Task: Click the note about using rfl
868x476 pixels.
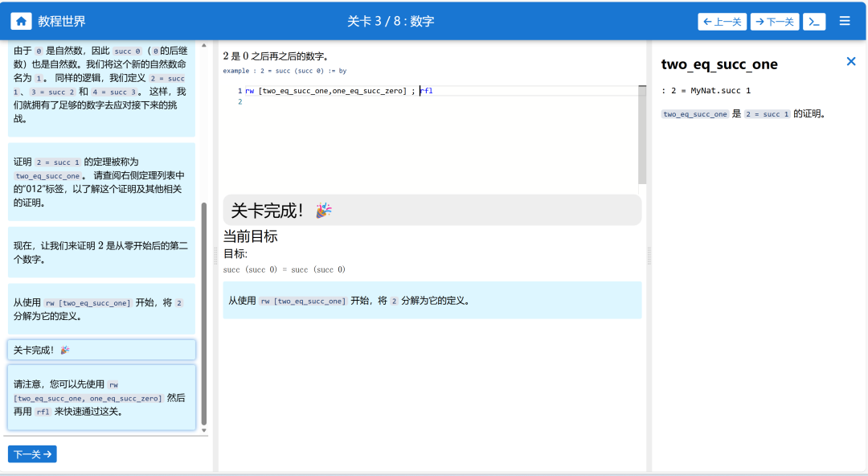Action: (x=102, y=398)
